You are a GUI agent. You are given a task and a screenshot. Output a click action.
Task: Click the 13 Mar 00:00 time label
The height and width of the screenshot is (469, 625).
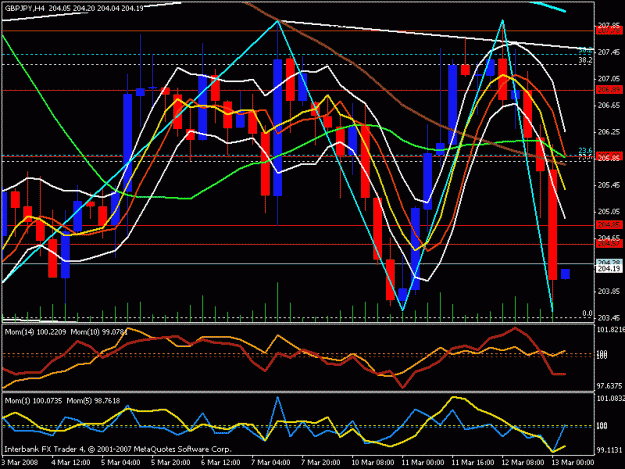573,463
